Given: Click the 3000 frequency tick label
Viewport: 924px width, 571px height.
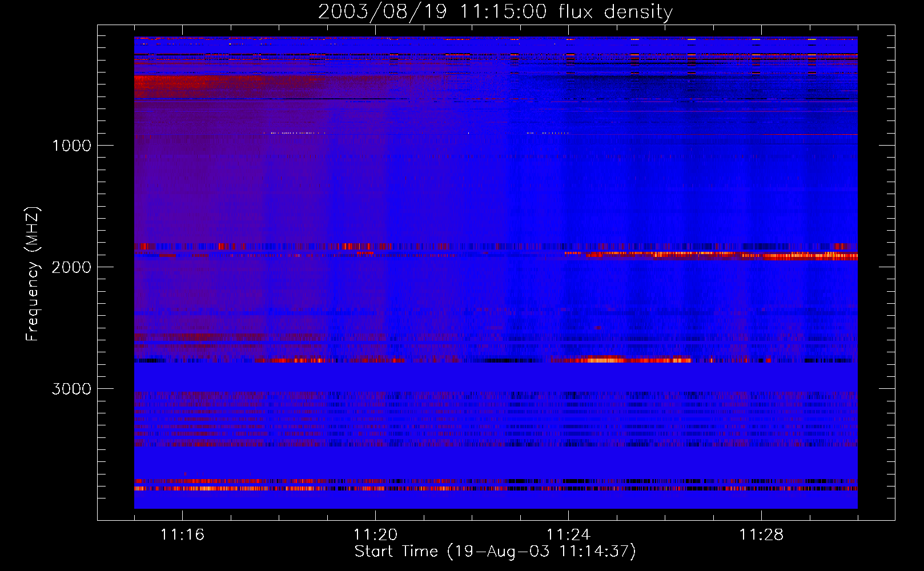Looking at the screenshot, I should pos(71,389).
